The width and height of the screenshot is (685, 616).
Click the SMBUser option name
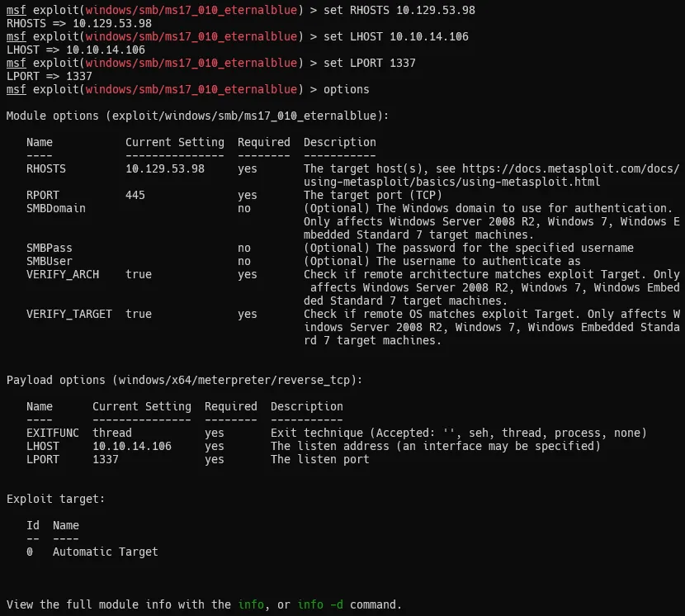tap(50, 261)
